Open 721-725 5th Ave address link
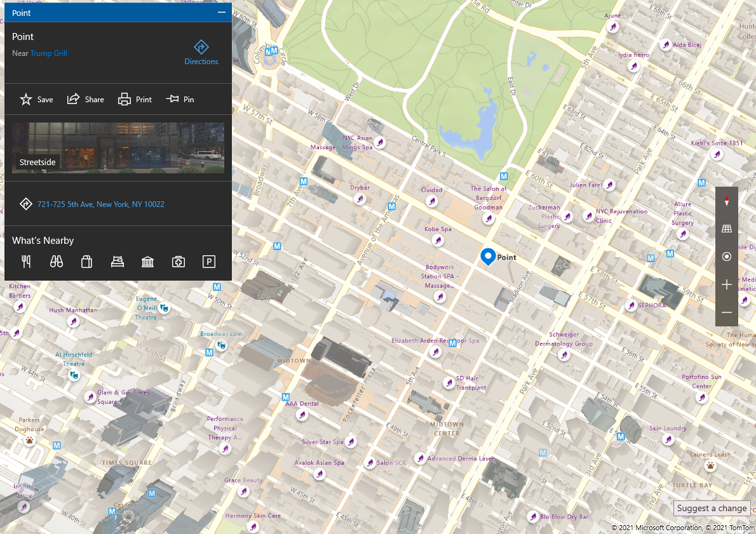Screen dimensions: 756x534 tap(101, 204)
